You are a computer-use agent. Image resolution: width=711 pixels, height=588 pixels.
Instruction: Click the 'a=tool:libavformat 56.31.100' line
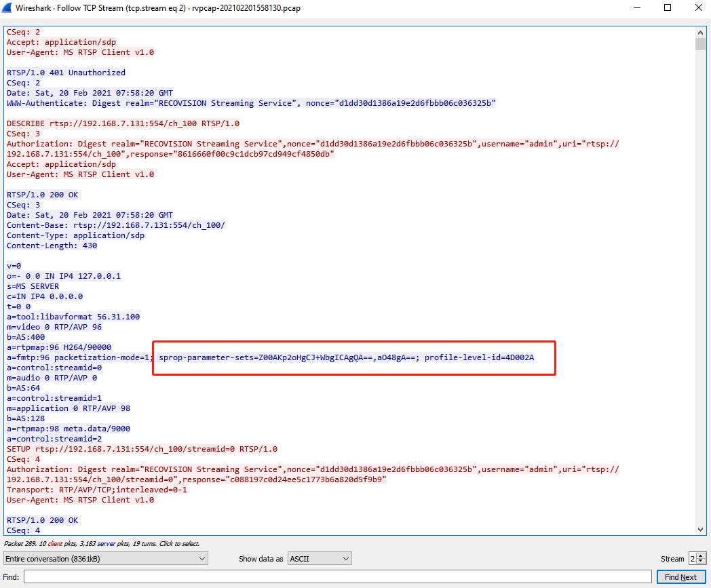pyautogui.click(x=73, y=317)
